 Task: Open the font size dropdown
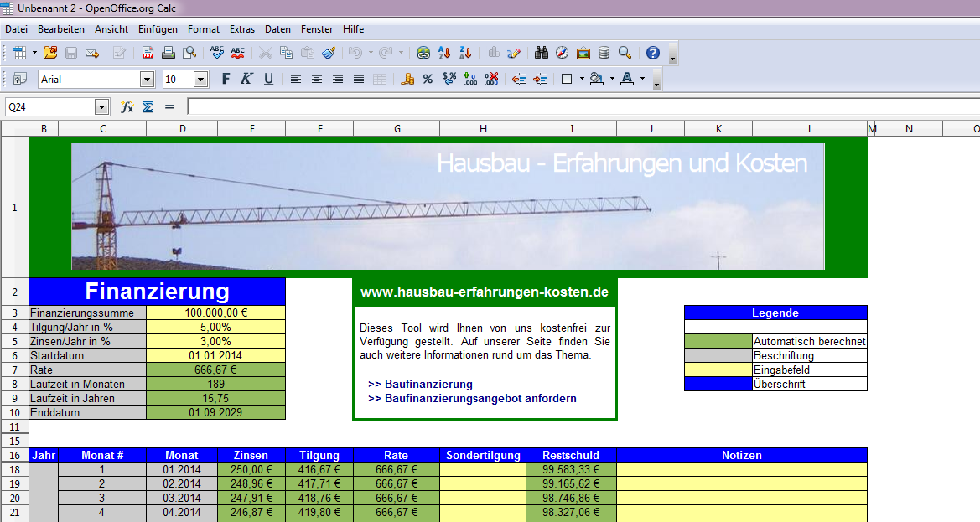199,79
